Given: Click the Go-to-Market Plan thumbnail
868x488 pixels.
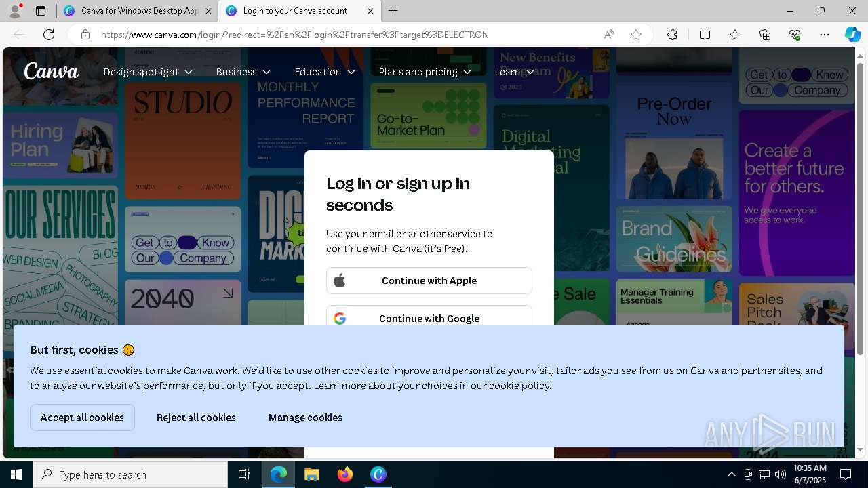Looking at the screenshot, I should pyautogui.click(x=429, y=116).
